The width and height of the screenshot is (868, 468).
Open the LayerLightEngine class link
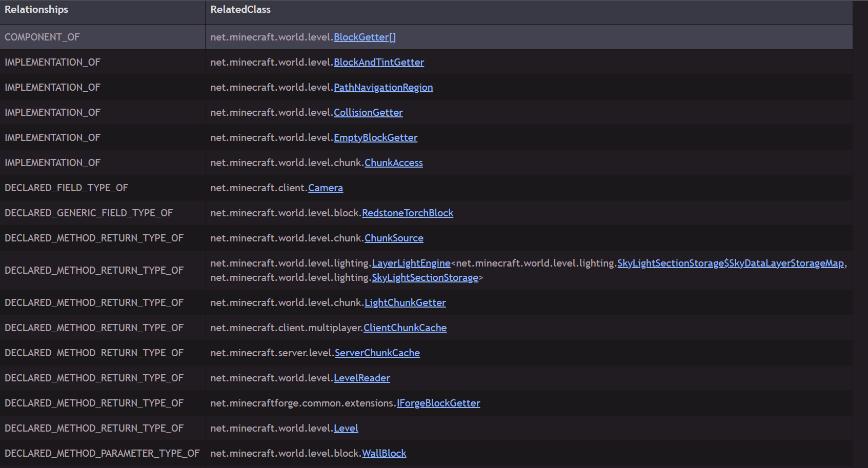[411, 263]
